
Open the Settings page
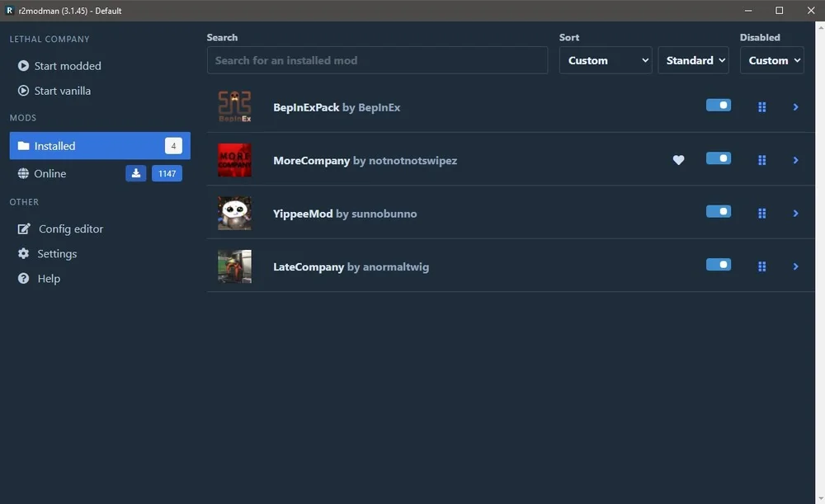click(x=100, y=253)
